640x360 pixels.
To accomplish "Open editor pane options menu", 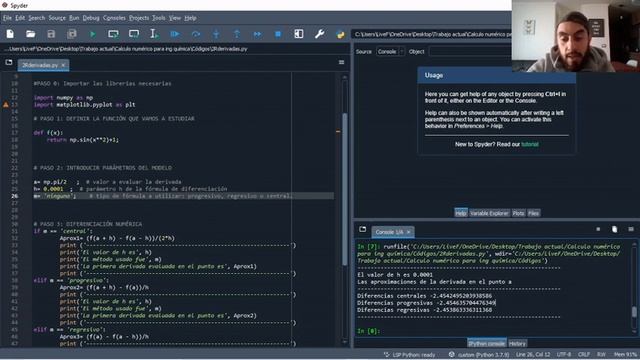I will (x=342, y=62).
